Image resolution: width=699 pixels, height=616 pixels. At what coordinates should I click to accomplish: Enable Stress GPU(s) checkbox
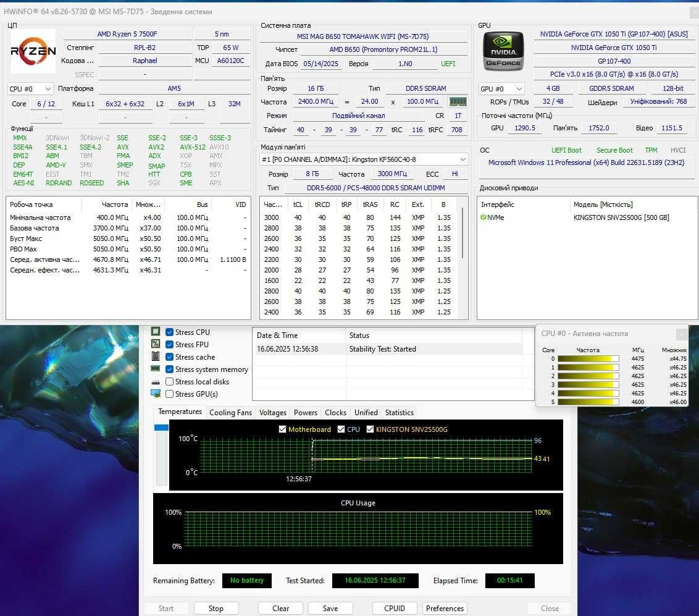pos(169,394)
